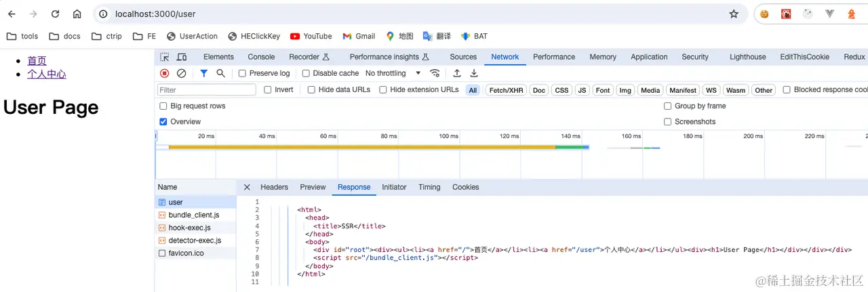Screen dimensions: 868x292
Task: Follow the 首页 link
Action: (37, 61)
